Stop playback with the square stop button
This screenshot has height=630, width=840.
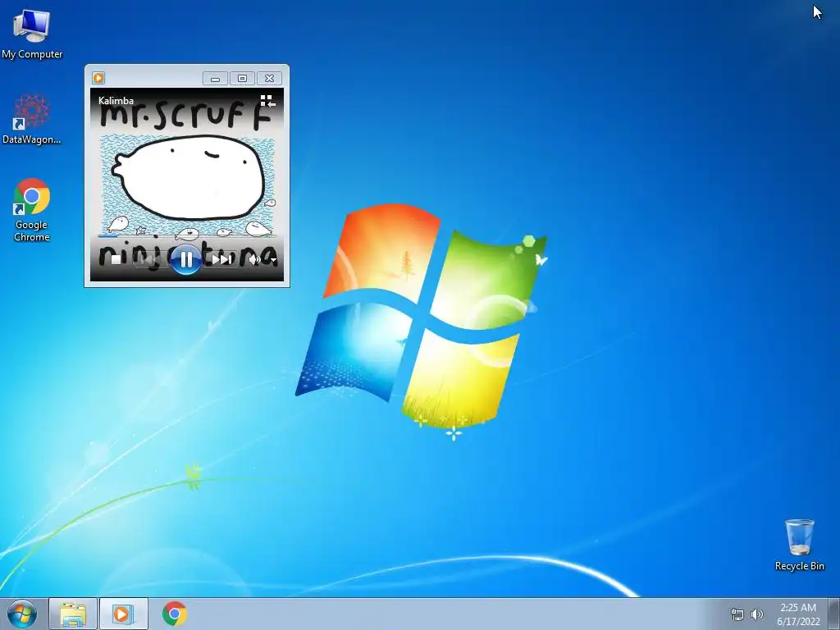(x=116, y=260)
